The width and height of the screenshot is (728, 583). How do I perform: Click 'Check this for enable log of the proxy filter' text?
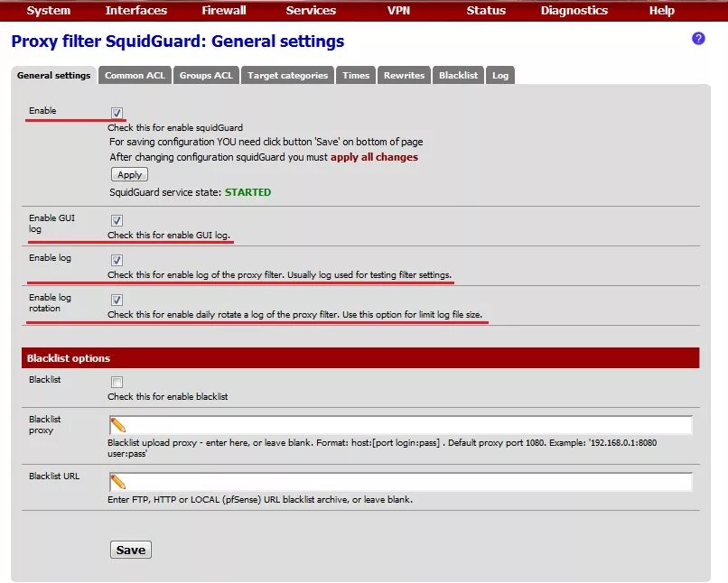tap(279, 275)
